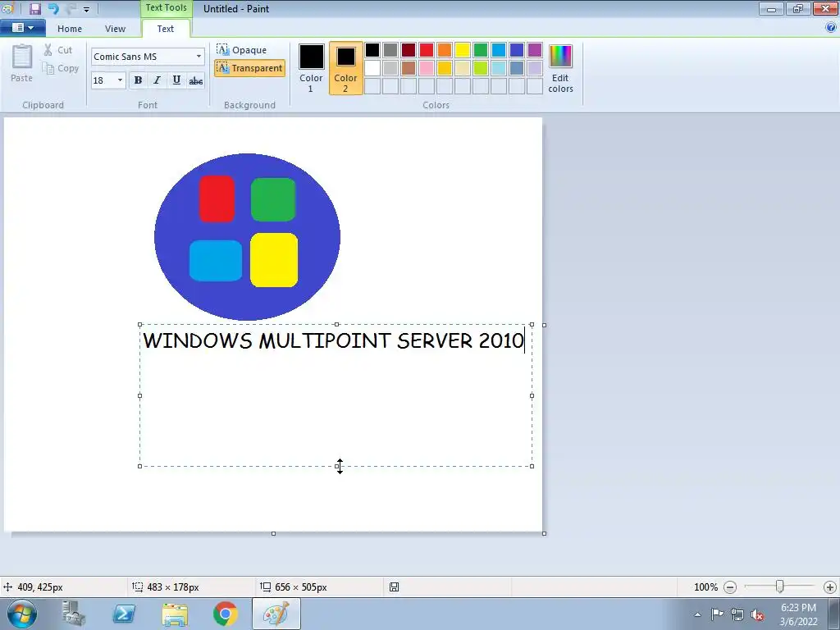The image size is (840, 630).
Task: Switch to the View ribbon tab
Action: coord(115,29)
